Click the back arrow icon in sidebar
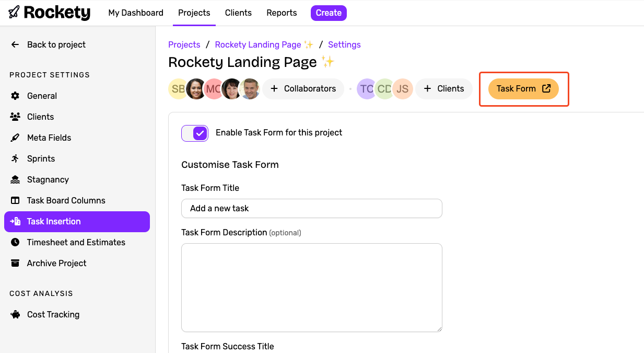The image size is (644, 353). tap(15, 44)
